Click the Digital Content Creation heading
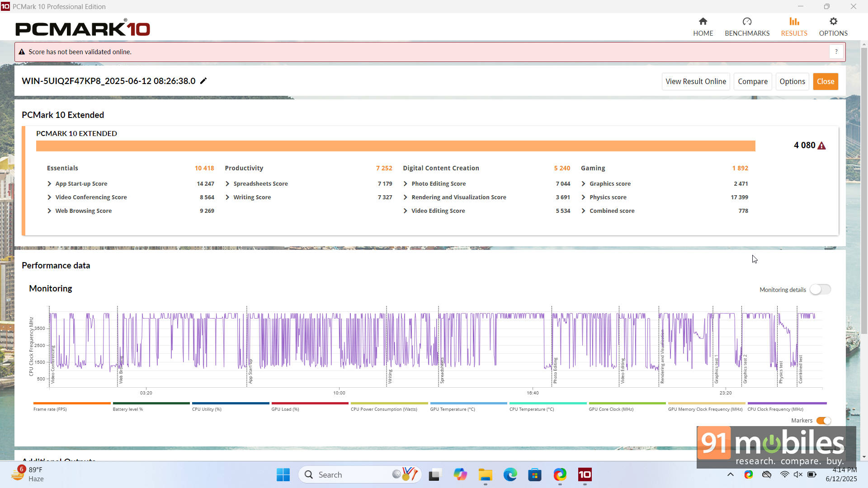This screenshot has width=868, height=488. point(441,168)
